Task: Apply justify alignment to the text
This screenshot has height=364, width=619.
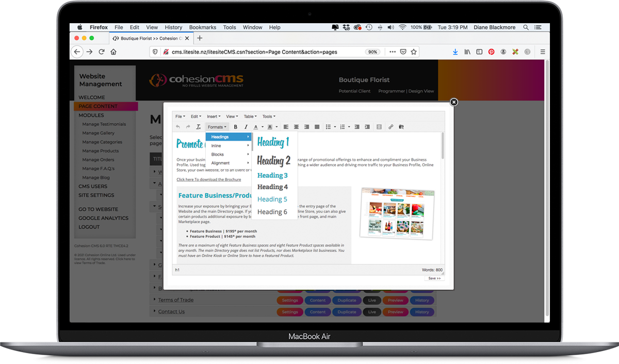Action: pos(317,127)
